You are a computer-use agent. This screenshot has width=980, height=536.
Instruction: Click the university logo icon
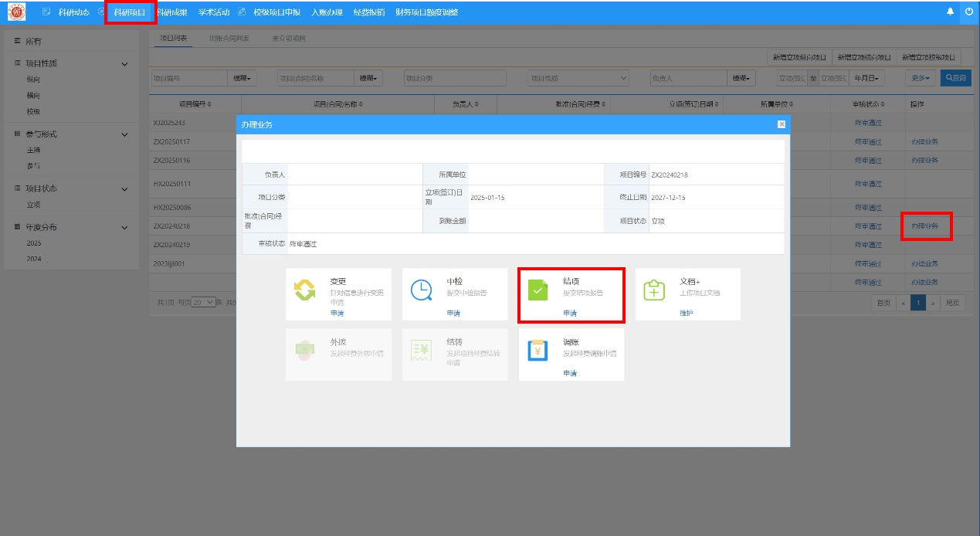coord(16,12)
